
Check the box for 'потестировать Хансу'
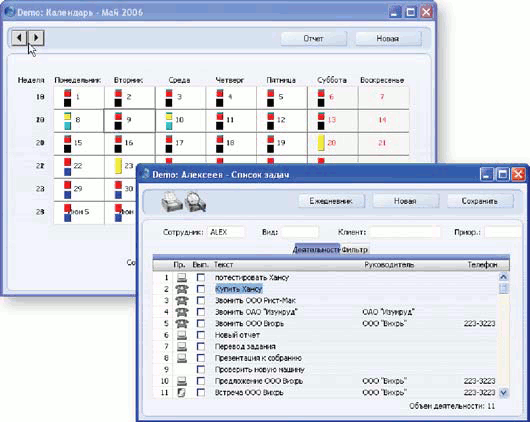(x=201, y=278)
